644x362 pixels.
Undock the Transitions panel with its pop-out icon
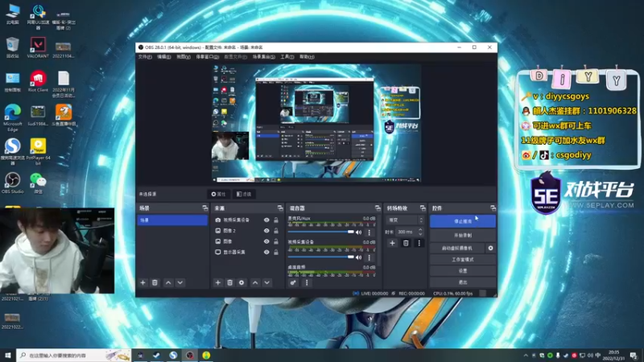tap(423, 208)
